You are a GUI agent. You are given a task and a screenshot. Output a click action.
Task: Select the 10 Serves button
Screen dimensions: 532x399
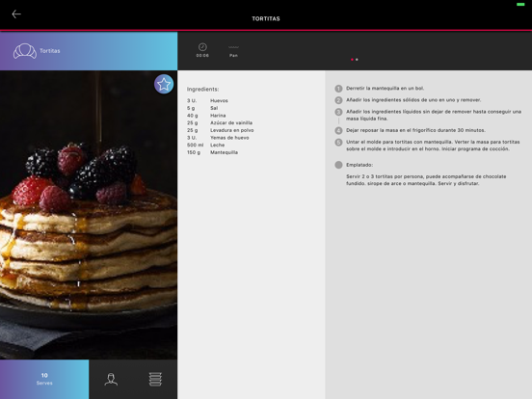[x=44, y=380]
